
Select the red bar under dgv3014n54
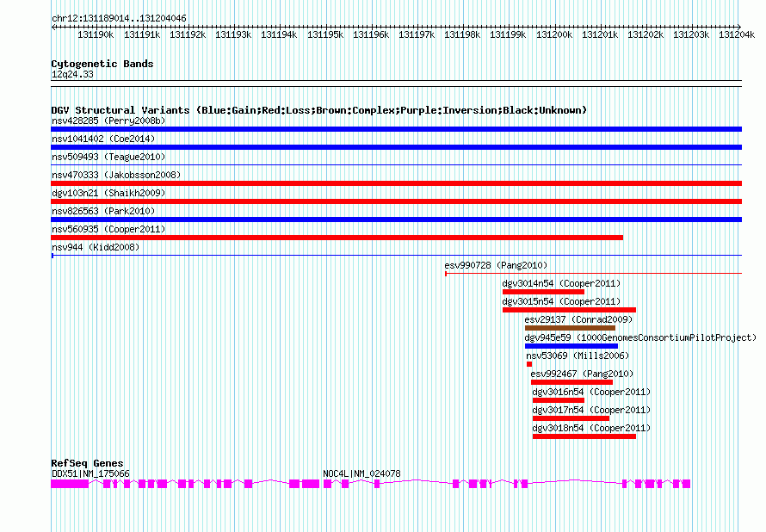(x=543, y=292)
